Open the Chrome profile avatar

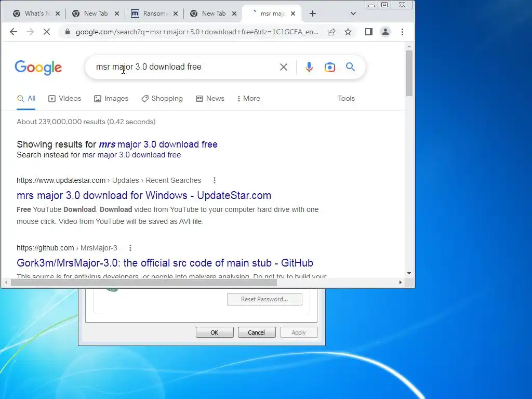(385, 32)
